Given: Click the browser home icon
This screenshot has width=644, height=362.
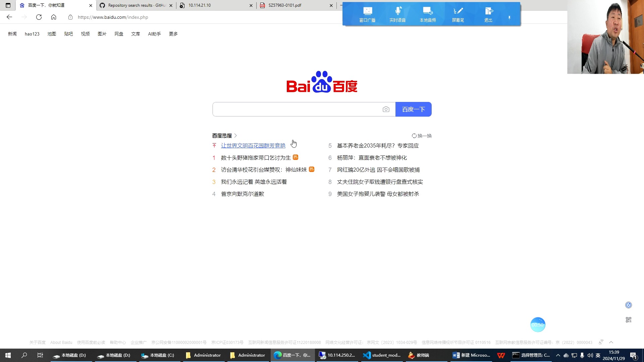Looking at the screenshot, I should (54, 17).
